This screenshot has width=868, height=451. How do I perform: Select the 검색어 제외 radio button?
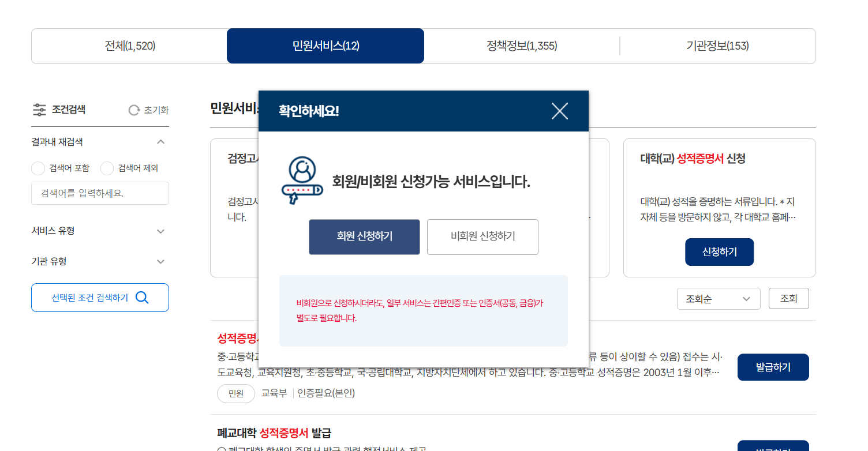click(x=107, y=168)
